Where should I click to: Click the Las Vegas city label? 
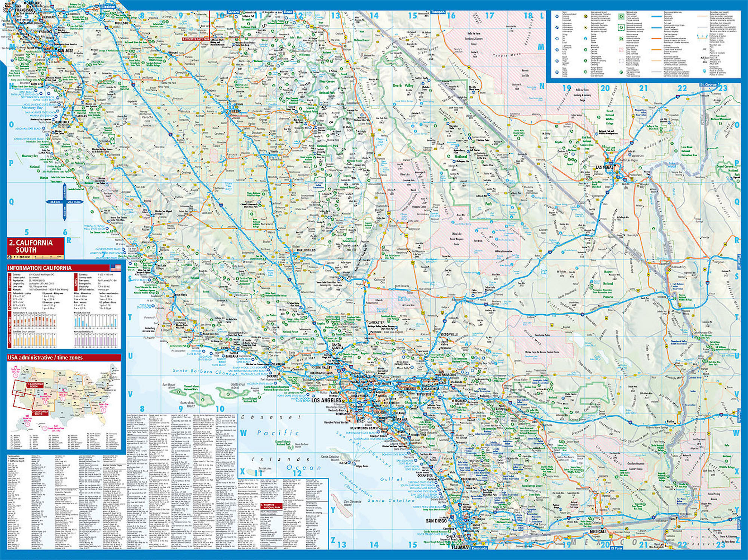click(x=604, y=167)
